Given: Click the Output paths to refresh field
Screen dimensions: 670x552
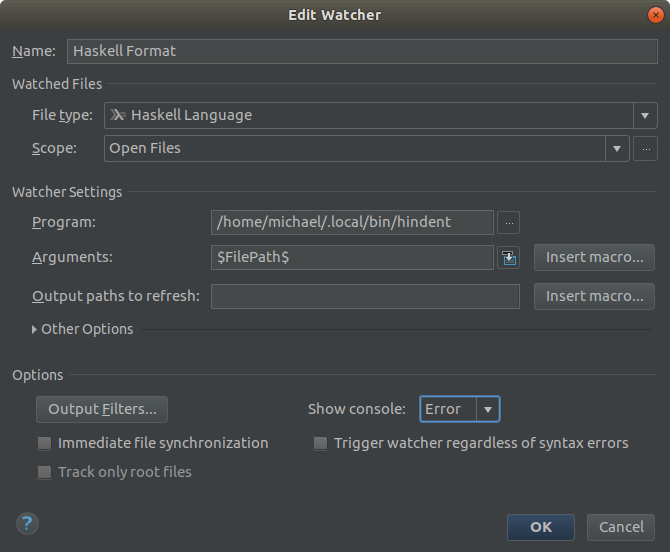Looking at the screenshot, I should tap(365, 296).
